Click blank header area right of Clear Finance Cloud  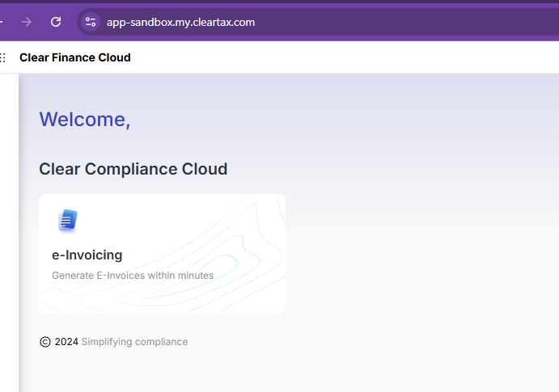point(340,57)
